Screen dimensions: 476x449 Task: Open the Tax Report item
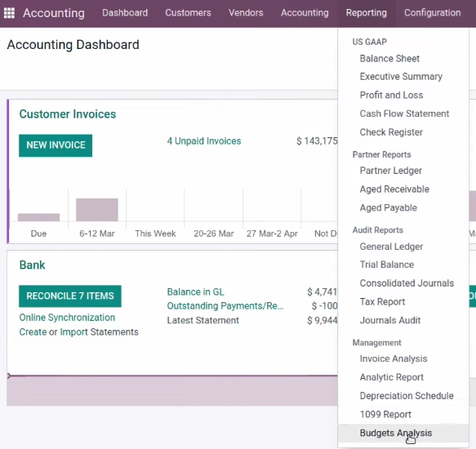382,302
